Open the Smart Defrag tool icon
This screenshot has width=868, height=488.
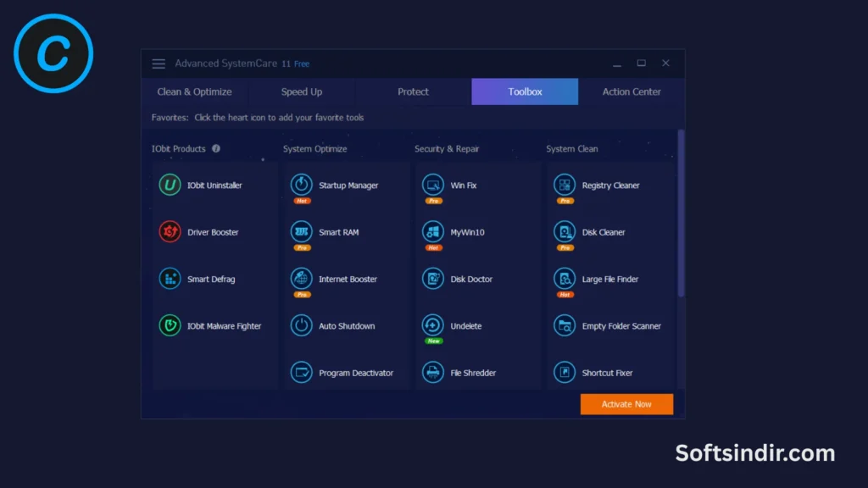(170, 279)
